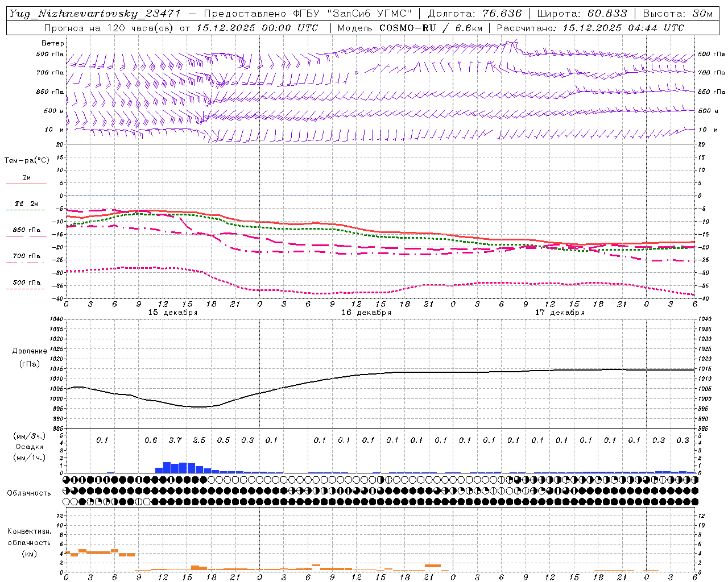Click the Долгота: 76.636 value

point(474,14)
